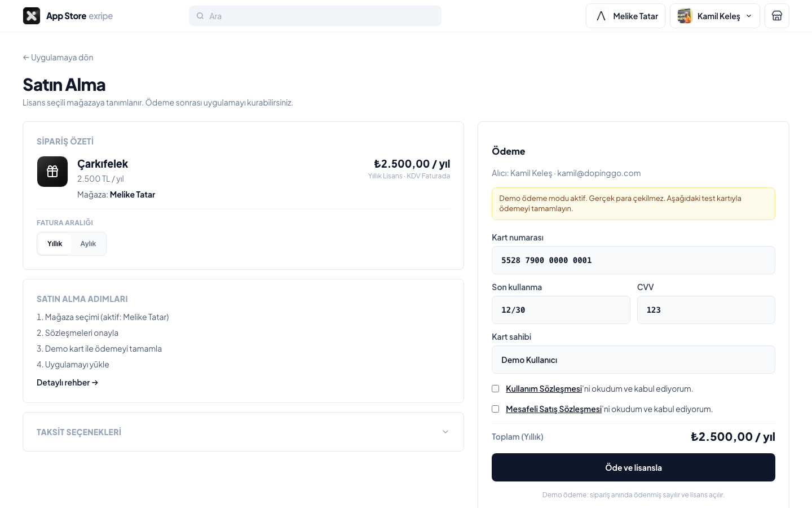Click the 'Alıcı: Kamil Keleş' buyer line
This screenshot has height=508, width=812.
566,173
